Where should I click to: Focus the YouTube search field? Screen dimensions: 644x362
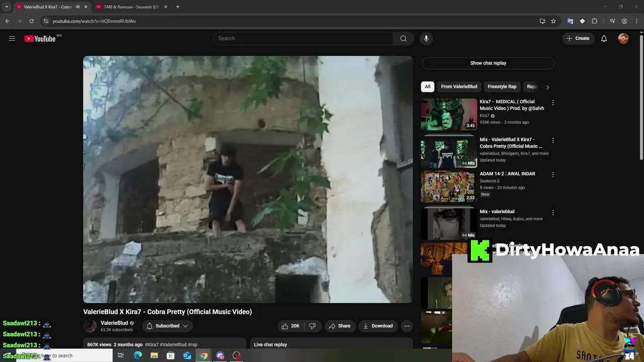point(303,38)
